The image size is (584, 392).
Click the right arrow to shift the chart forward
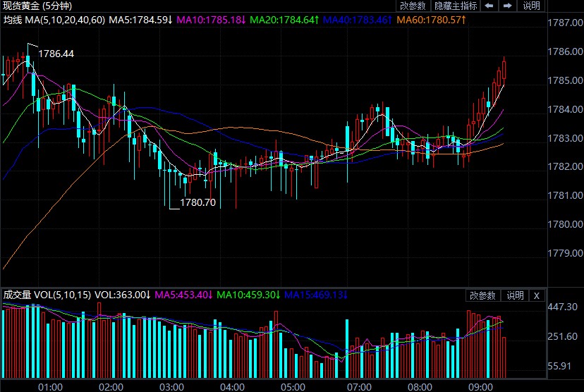click(x=508, y=6)
